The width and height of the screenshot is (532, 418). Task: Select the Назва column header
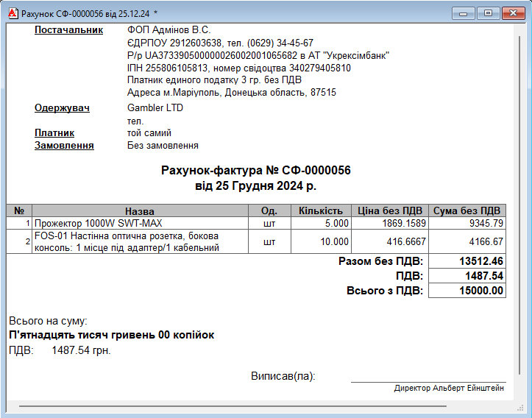pyautogui.click(x=140, y=210)
